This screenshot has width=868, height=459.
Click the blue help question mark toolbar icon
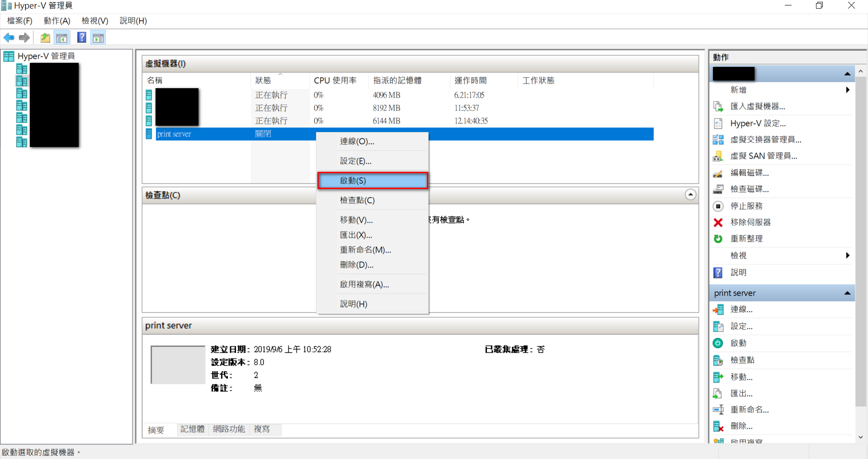click(x=81, y=38)
